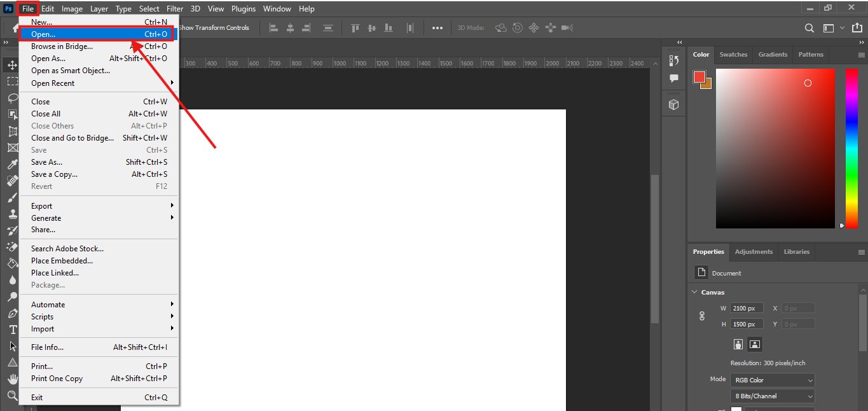Collapse the Canvas section
The height and width of the screenshot is (411, 868).
tap(694, 292)
